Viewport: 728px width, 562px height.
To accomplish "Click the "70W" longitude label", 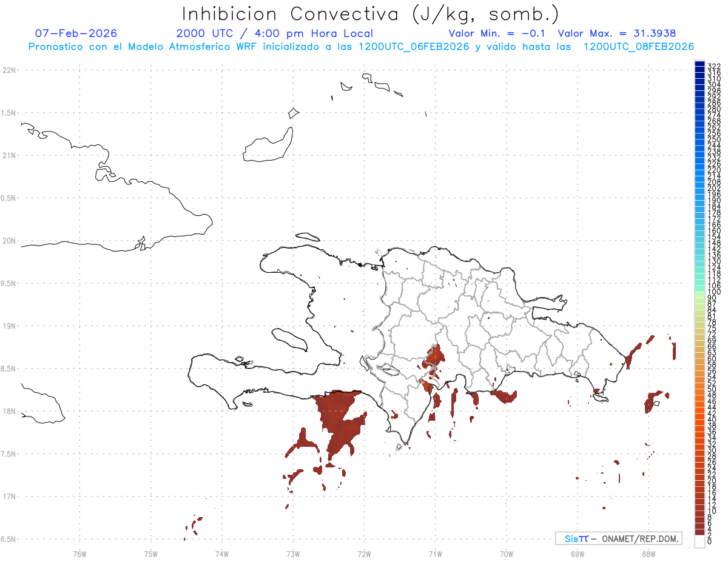I will point(507,554).
